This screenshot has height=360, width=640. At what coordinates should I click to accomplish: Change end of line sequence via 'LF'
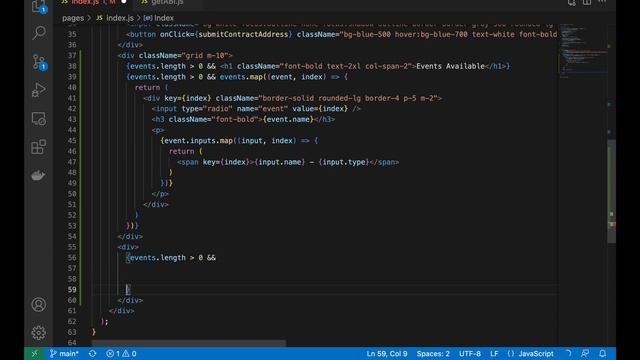click(494, 353)
